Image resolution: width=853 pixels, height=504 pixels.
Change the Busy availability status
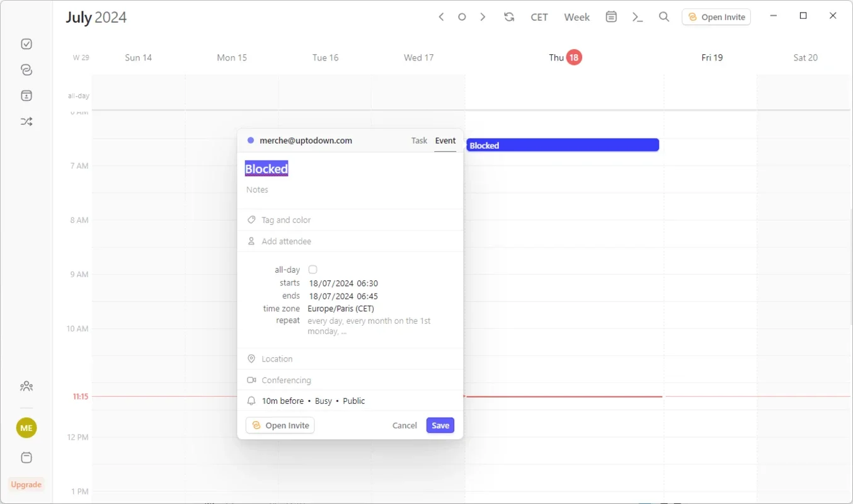pyautogui.click(x=323, y=401)
